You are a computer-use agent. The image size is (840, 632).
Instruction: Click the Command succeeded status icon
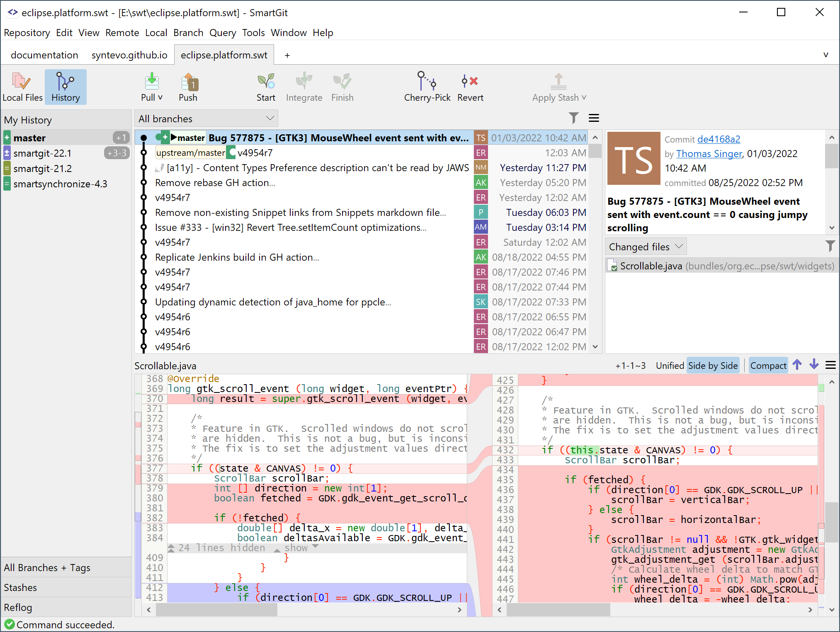9,624
